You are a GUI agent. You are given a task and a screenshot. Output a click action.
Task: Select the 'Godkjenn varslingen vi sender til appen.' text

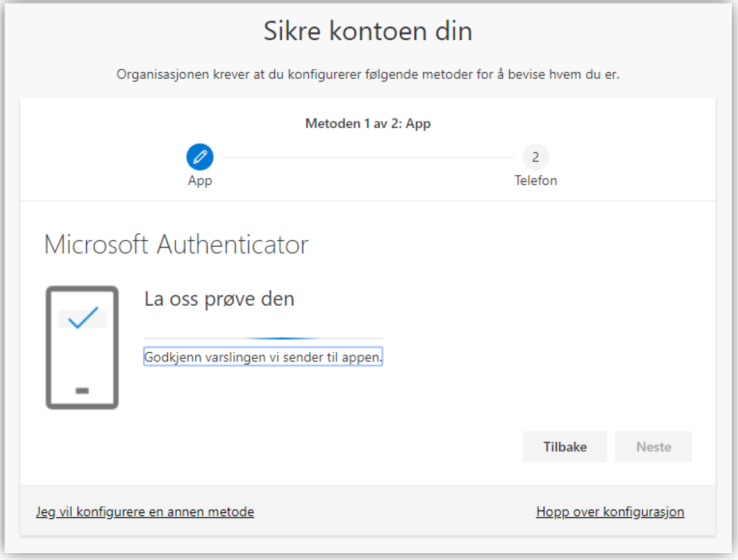[x=263, y=357]
